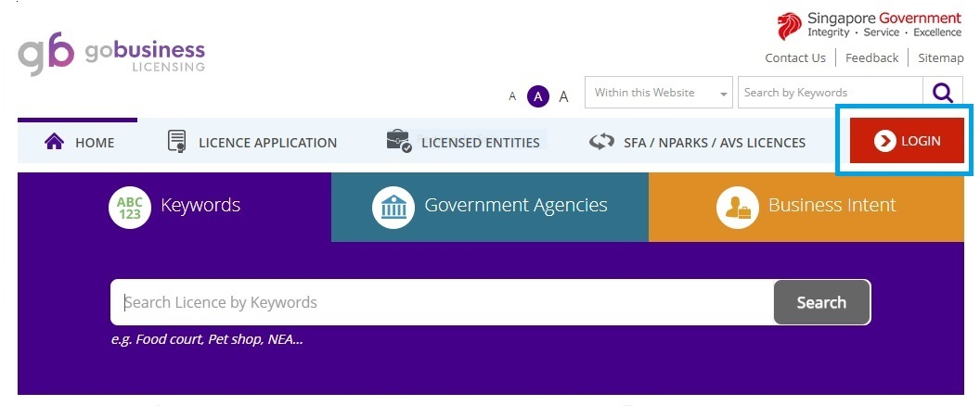
Task: Open SFA / NPARKS / AVS LICENCES menu
Action: (x=698, y=143)
